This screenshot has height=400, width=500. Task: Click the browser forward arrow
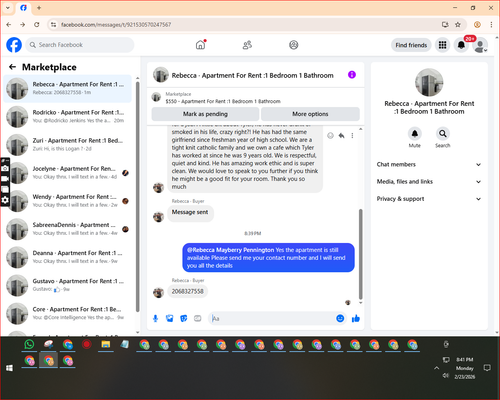tap(22, 24)
